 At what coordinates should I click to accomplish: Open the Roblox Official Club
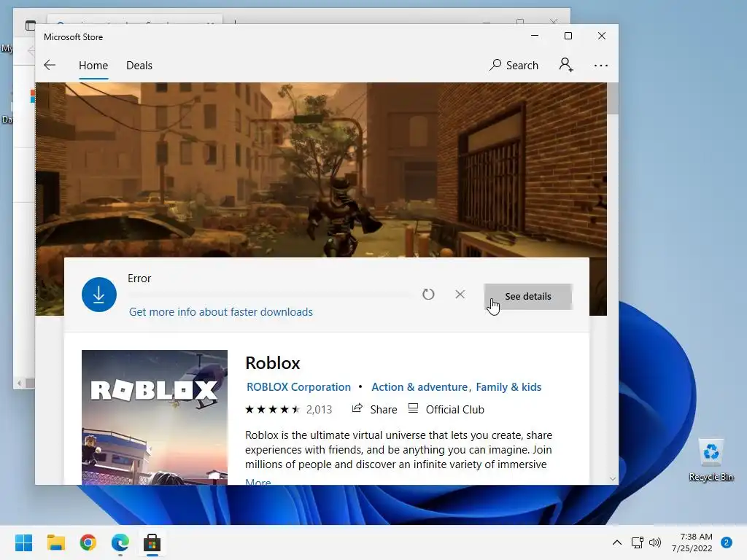(446, 409)
